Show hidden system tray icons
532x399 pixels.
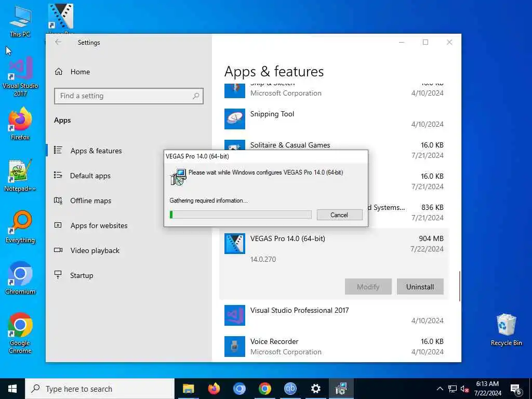point(440,389)
